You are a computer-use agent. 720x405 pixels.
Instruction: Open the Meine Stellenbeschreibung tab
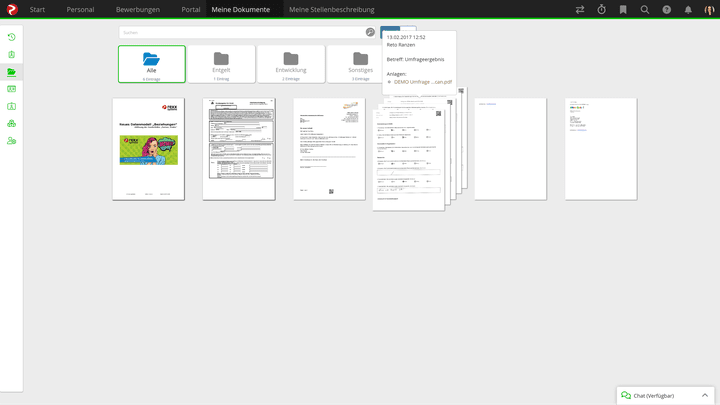click(x=331, y=10)
